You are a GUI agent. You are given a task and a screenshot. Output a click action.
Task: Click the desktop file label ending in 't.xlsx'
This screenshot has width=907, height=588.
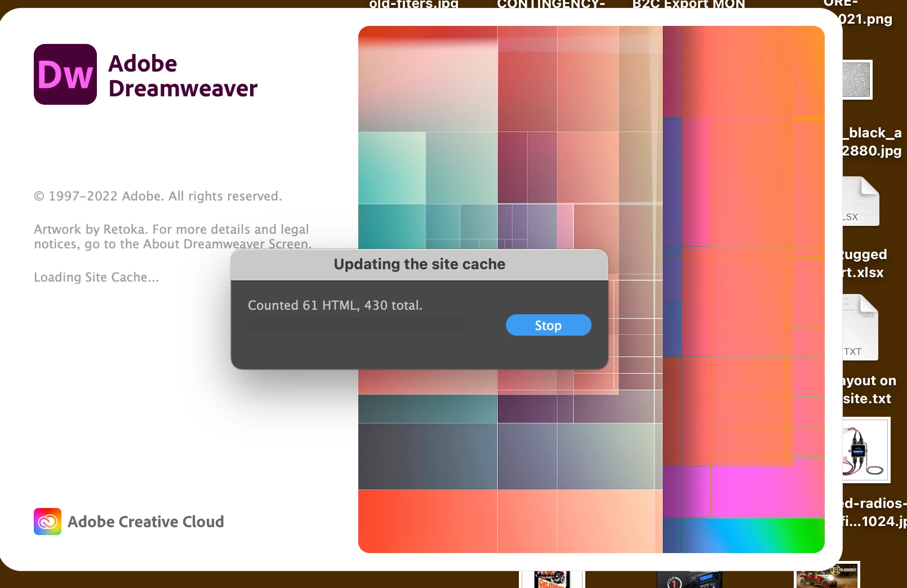point(865,264)
